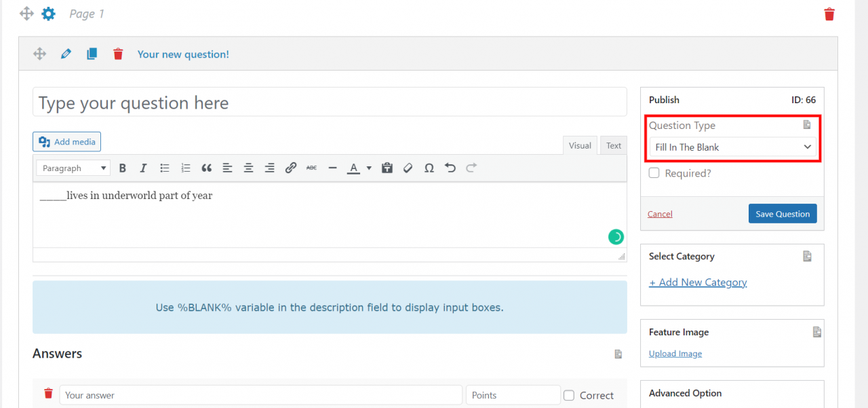Image resolution: width=868 pixels, height=408 pixels.
Task: Remove the answer row with its trash icon
Action: point(48,394)
